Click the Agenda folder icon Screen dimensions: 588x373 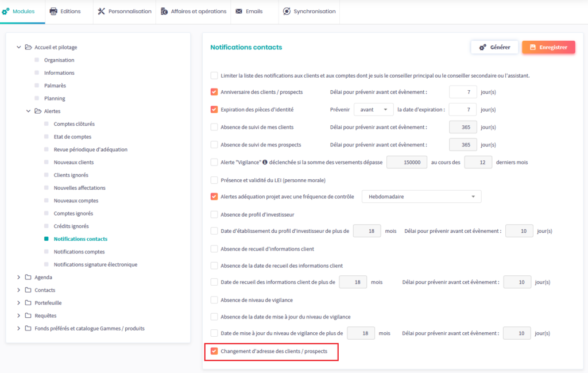[28, 277]
